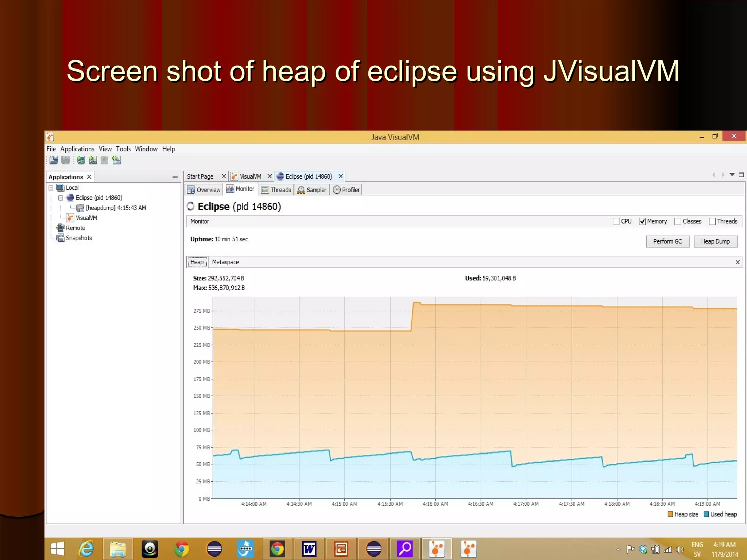
Task: Select the [heapdump] 4:15:43 AM tree item
Action: coord(116,208)
